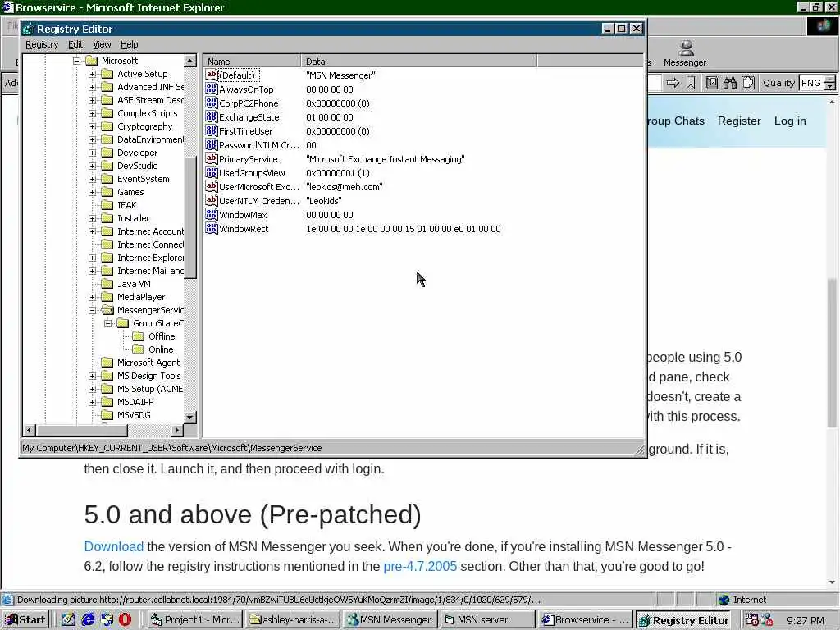This screenshot has height=630, width=840.
Task: Expand the Internet Explorer key
Action: 92,258
